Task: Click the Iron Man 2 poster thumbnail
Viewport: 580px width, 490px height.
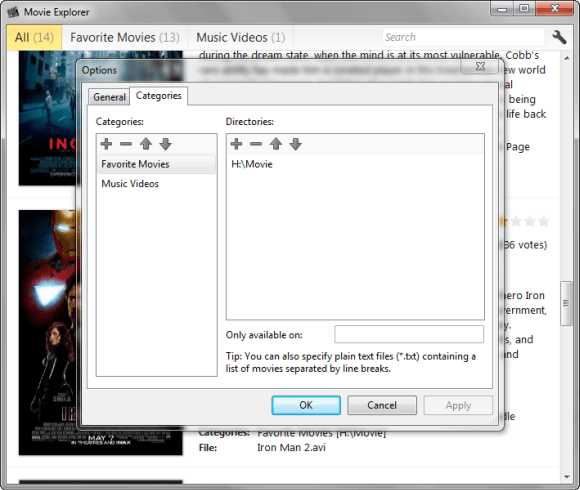Action: point(47,332)
